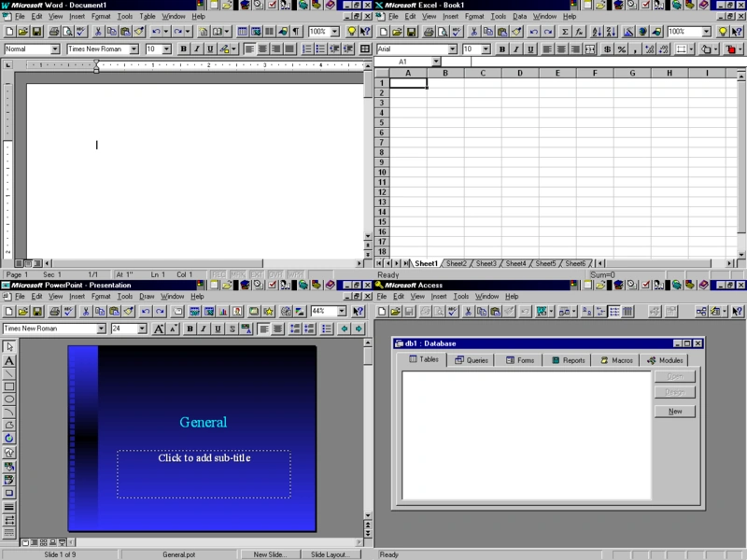Toggle Underline in PowerPoint formatting toolbar
This screenshot has width=747, height=560.
(218, 329)
